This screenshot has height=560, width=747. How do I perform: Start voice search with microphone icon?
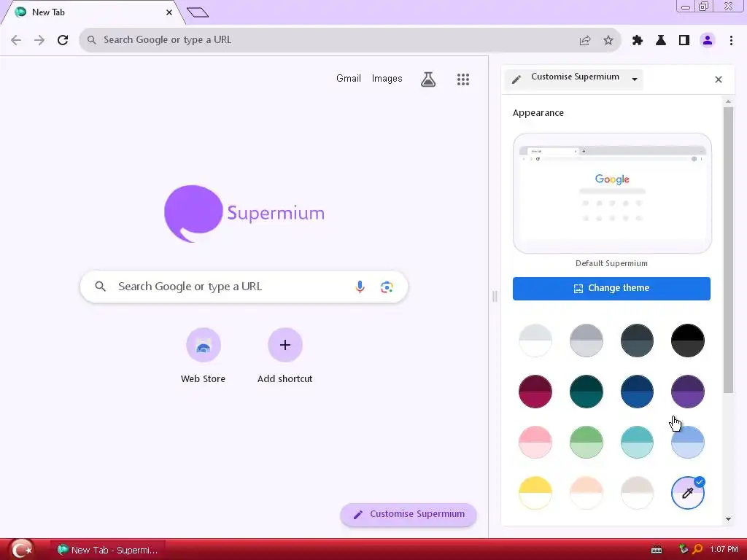point(360,287)
